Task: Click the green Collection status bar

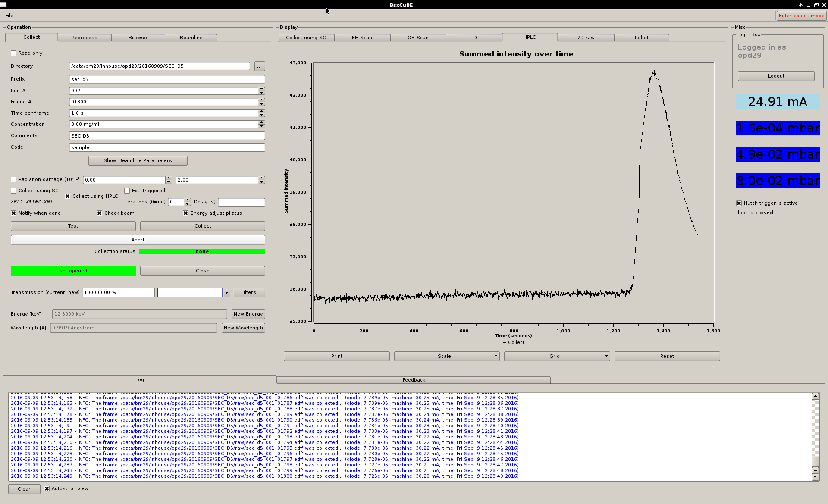Action: pos(202,252)
